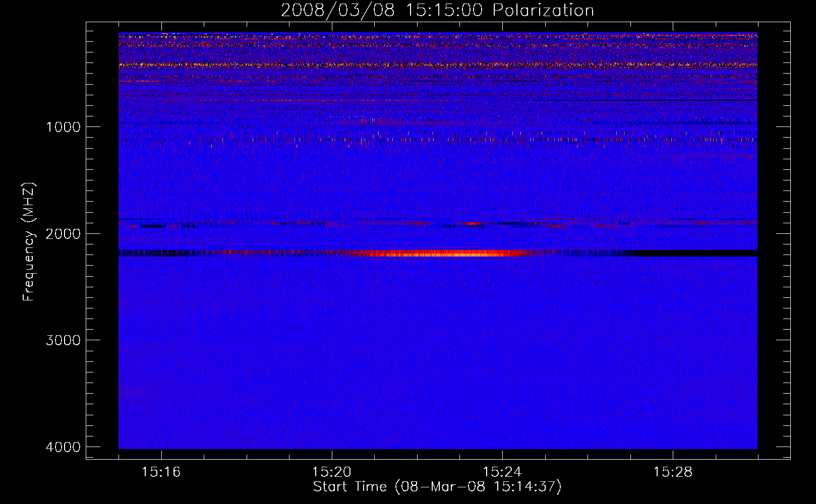Click the 2000 frequency tick label
Image resolution: width=816 pixels, height=504 pixels.
point(63,234)
